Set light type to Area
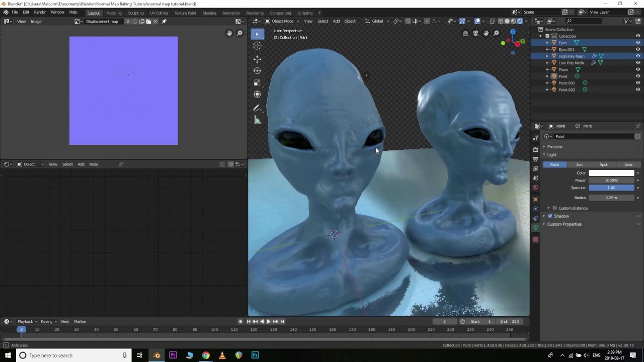Screen dimensions: 644x362 pyautogui.click(x=628, y=165)
